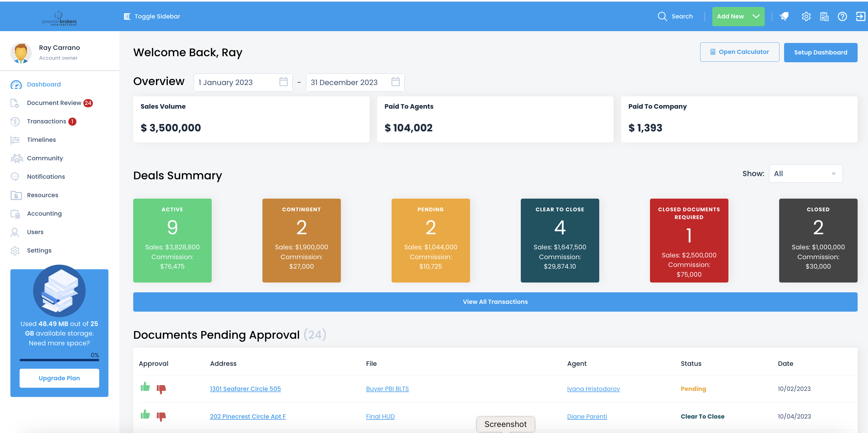The width and height of the screenshot is (868, 433).
Task: Open calendar icon for 31 December 2023
Action: [x=396, y=82]
